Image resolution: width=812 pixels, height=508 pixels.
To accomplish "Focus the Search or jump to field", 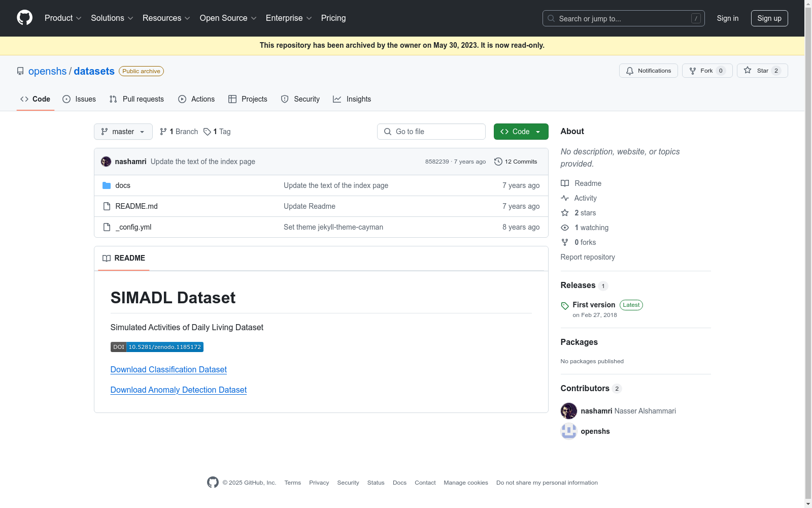I will coord(623,18).
